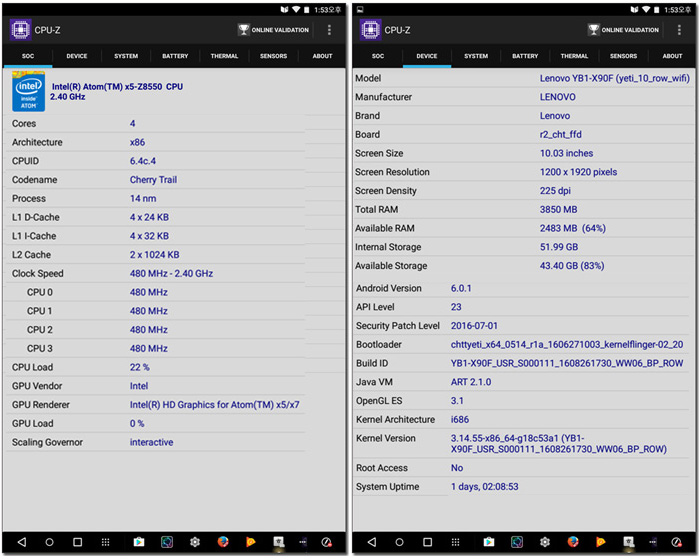This screenshot has width=700, height=560.
Task: Open recent apps square on the SoC screen
Action: (x=77, y=542)
